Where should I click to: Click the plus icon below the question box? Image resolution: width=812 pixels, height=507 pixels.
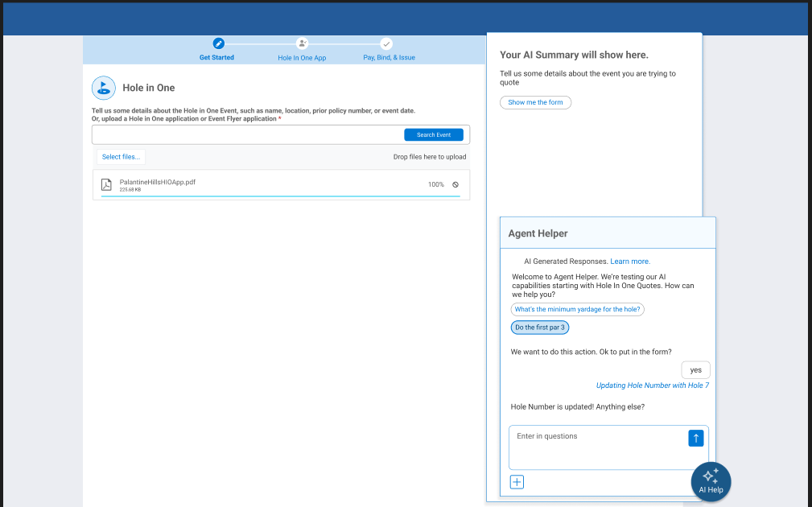[x=516, y=481]
